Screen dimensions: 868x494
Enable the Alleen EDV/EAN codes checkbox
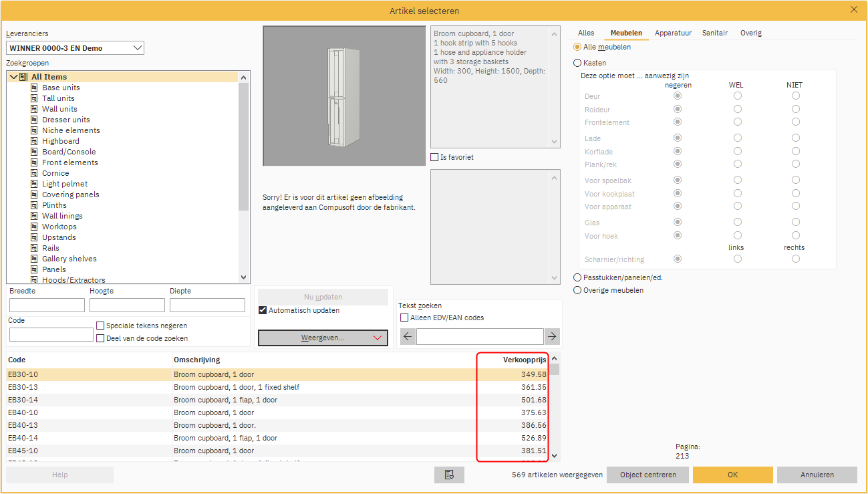[404, 318]
